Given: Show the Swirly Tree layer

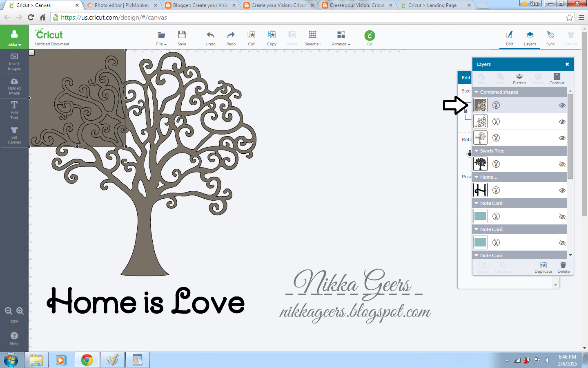Looking at the screenshot, I should coord(562,164).
